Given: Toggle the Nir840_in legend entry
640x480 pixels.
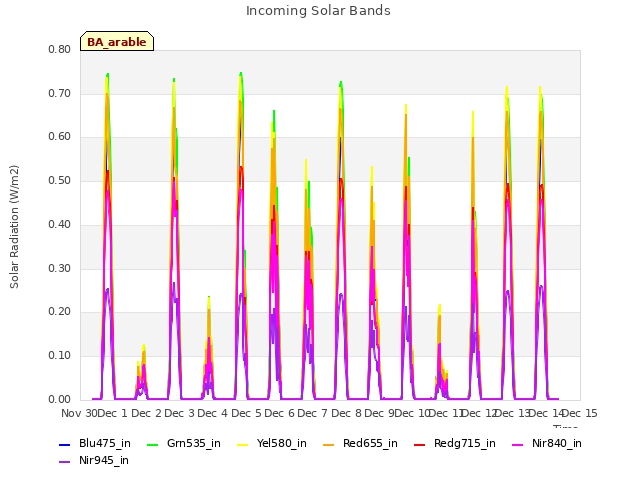Looking at the screenshot, I should [547, 444].
